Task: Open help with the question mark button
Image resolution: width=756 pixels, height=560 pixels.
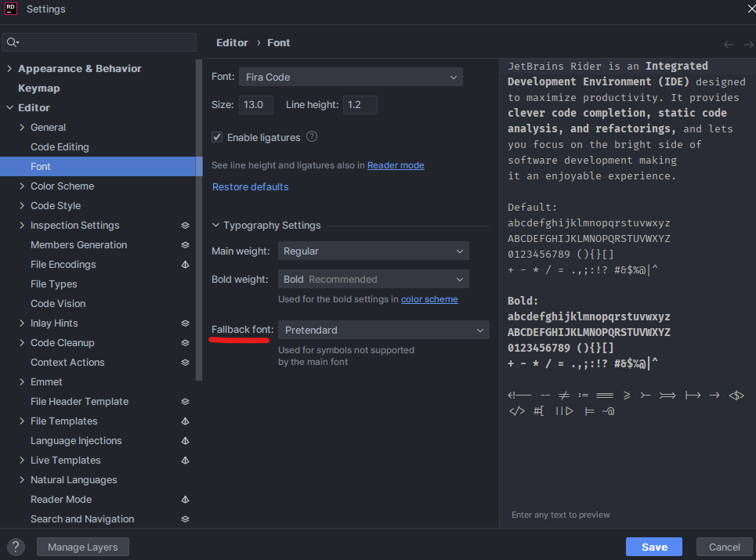Action: pos(16,547)
